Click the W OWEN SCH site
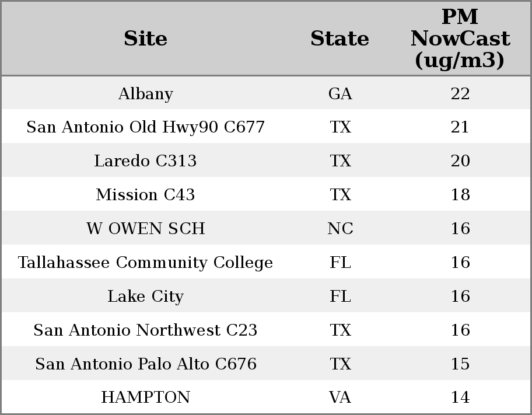Viewport: 532px width, 415px height. click(145, 229)
